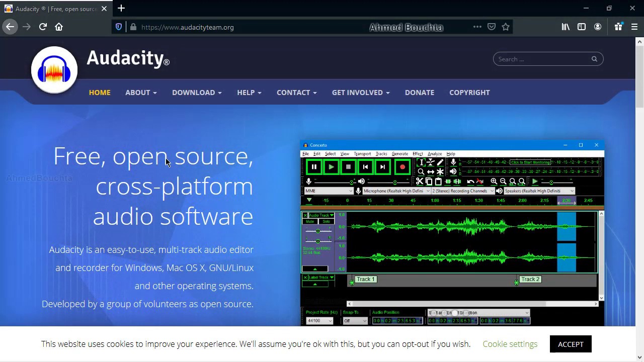Expand the CONTACT menu on the website
The height and width of the screenshot is (362, 644).
point(297,93)
